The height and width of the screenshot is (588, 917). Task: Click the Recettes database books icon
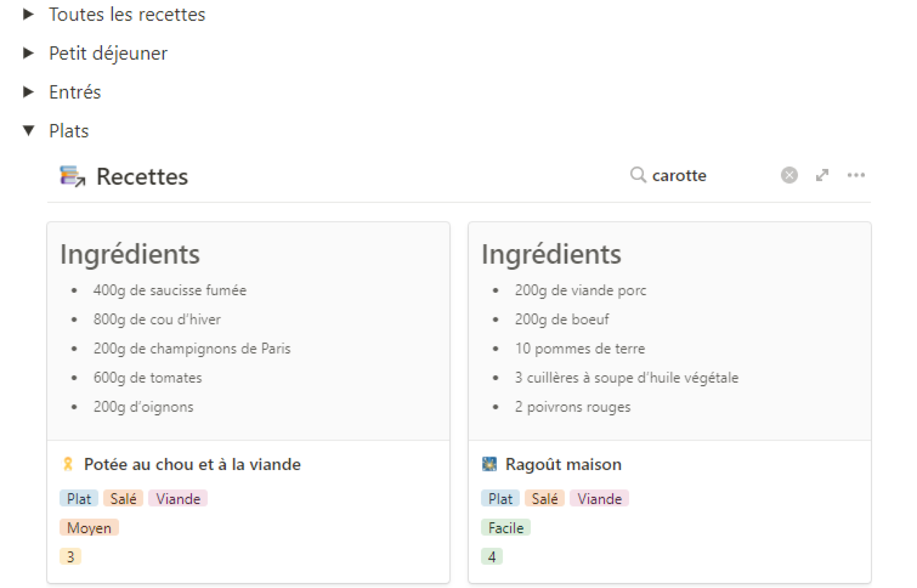click(72, 176)
